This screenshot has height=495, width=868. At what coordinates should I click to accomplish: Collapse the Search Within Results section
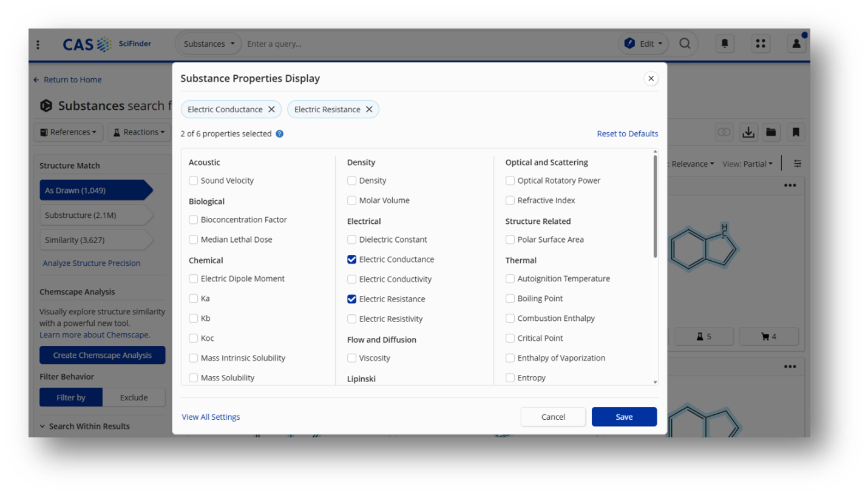coord(84,426)
